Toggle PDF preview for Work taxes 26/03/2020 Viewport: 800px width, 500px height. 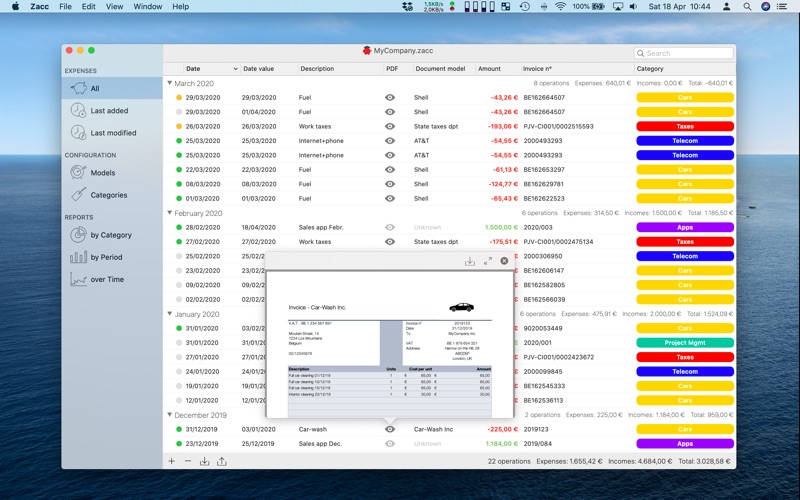click(390, 126)
